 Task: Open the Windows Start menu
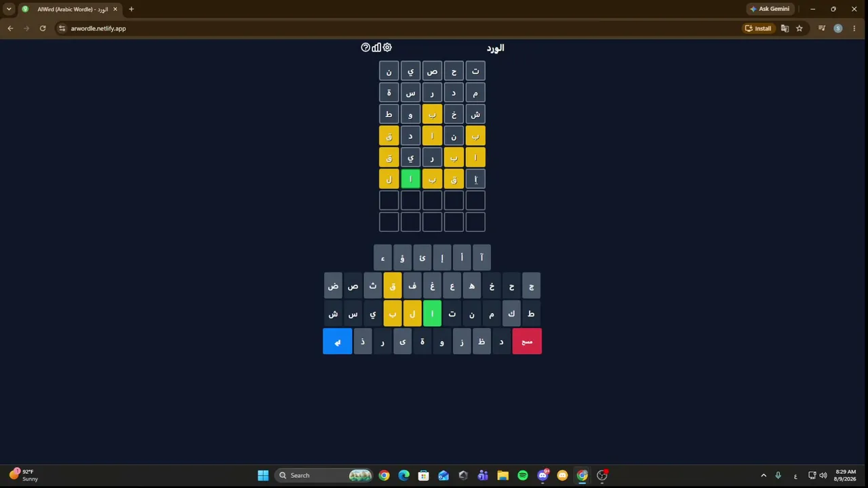click(x=263, y=475)
